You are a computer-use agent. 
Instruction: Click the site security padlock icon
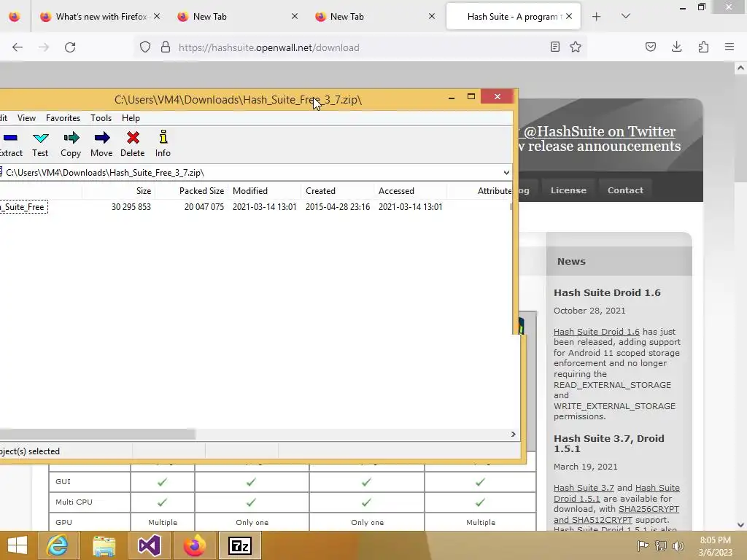[x=166, y=47]
